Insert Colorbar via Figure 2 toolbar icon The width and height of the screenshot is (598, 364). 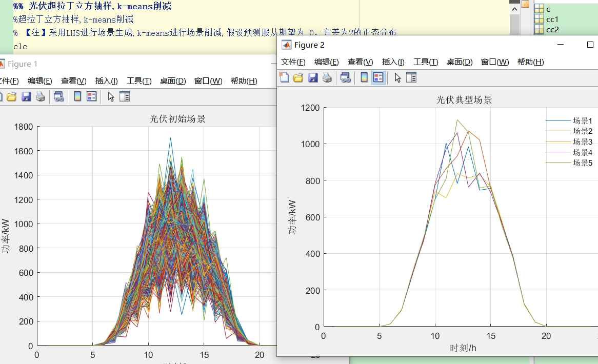coord(364,78)
